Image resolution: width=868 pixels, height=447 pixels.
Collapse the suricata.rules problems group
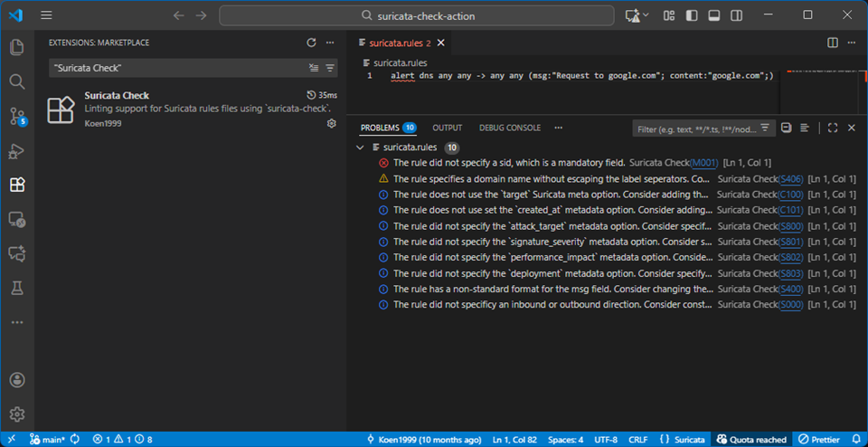[x=361, y=147]
